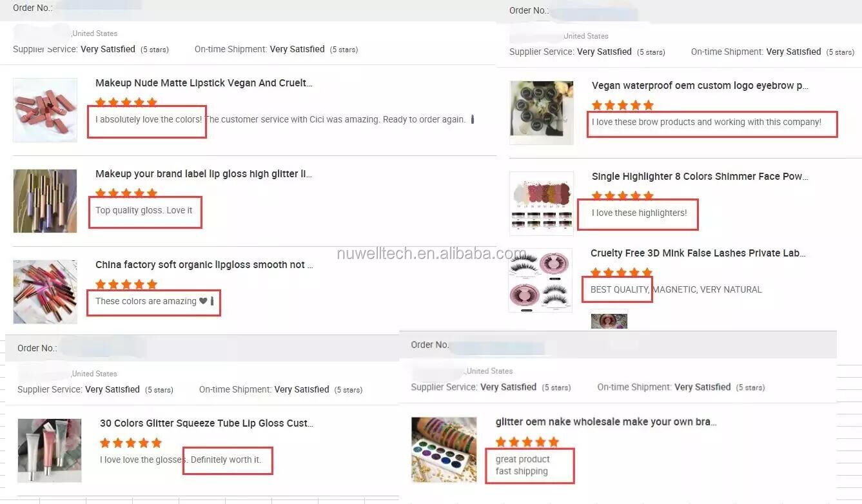
Task: Click the glitter oem nake wholesale title
Action: [x=606, y=422]
